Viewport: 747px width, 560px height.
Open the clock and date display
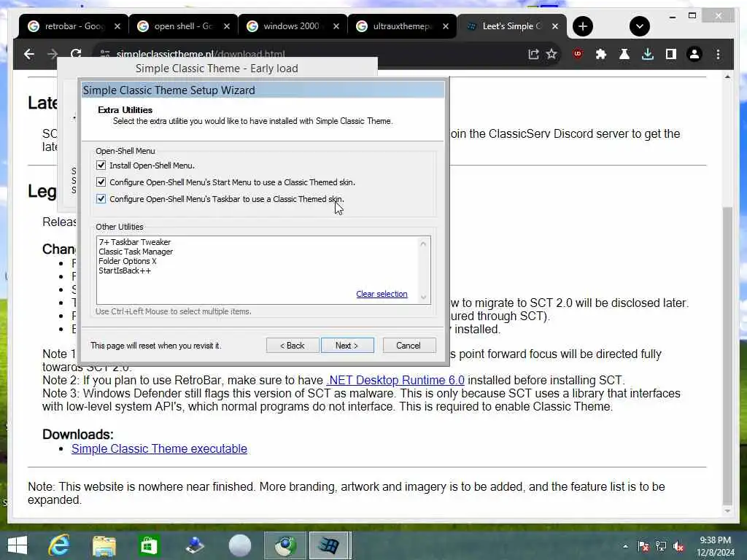pyautogui.click(x=715, y=546)
